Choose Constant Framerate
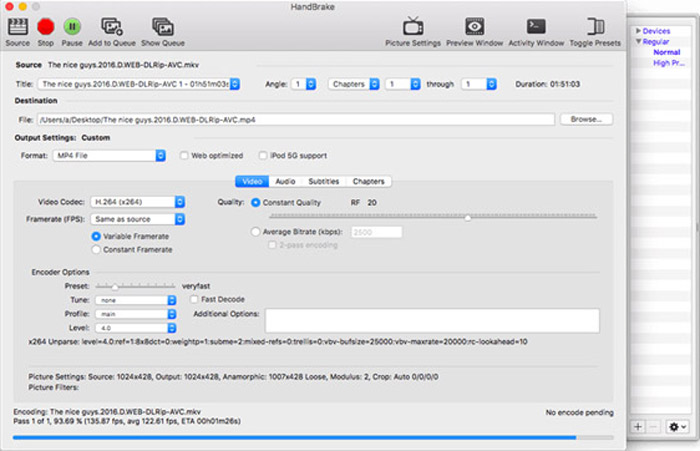The width and height of the screenshot is (700, 451). [96, 250]
